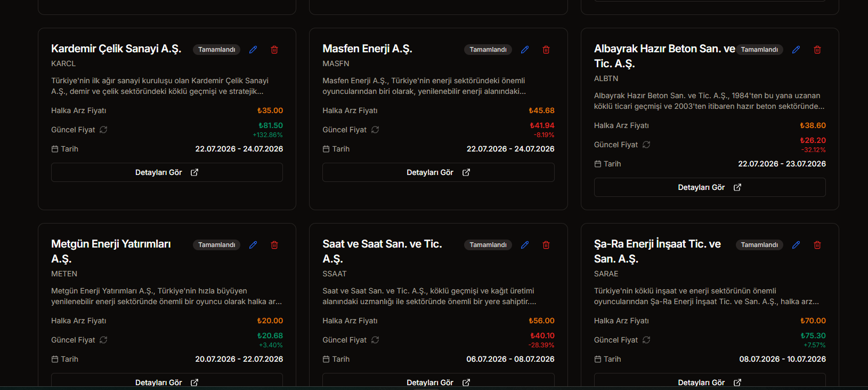The width and height of the screenshot is (868, 390).
Task: Refresh Güncel Fiyat for Kardemir Çelik
Action: [103, 130]
